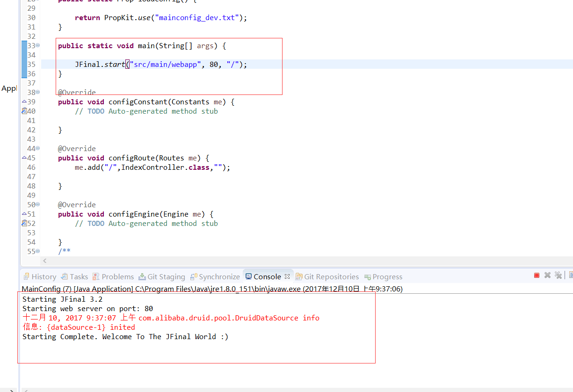The width and height of the screenshot is (573, 392).
Task: Click the "mainconfig_dev.txt" string in the code
Action: pos(197,17)
